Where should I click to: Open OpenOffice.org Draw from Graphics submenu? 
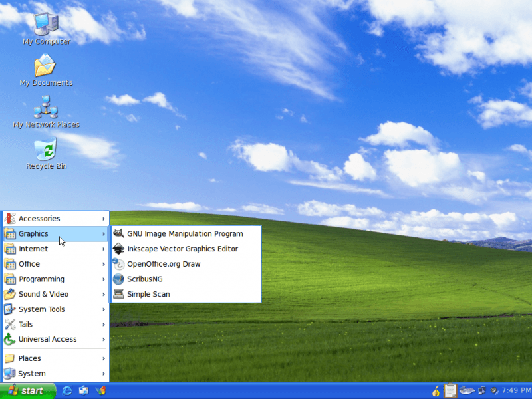[x=186, y=264]
